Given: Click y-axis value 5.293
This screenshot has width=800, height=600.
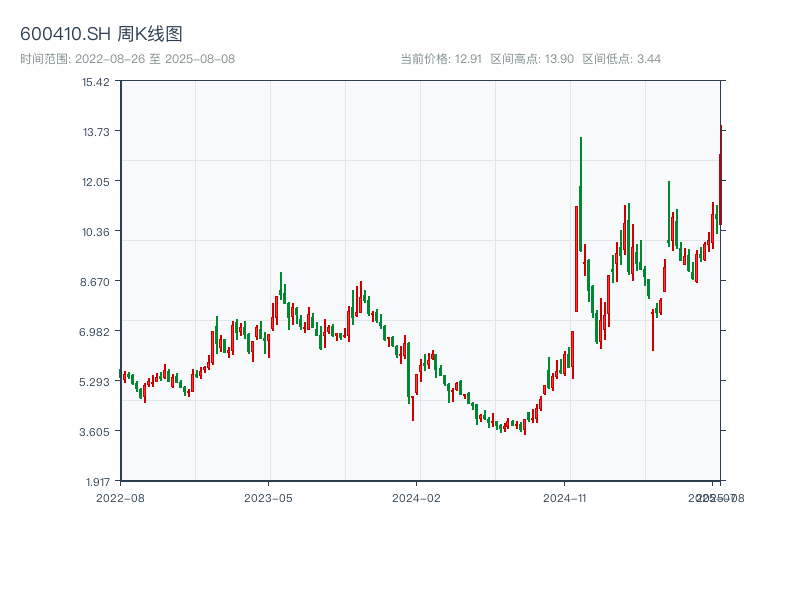Looking at the screenshot, I should tap(95, 382).
